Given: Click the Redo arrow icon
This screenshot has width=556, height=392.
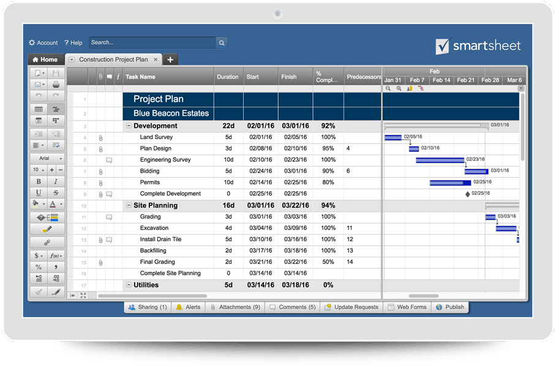Looking at the screenshot, I should 56,96.
